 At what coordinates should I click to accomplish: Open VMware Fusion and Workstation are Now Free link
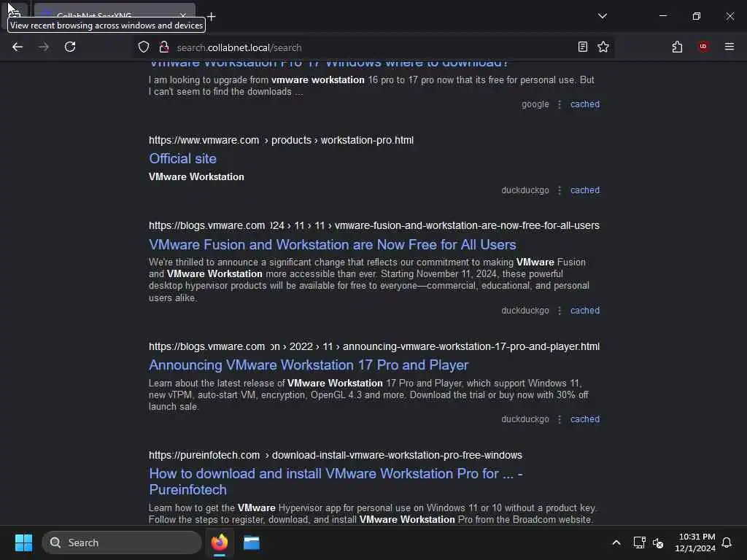coord(333,244)
